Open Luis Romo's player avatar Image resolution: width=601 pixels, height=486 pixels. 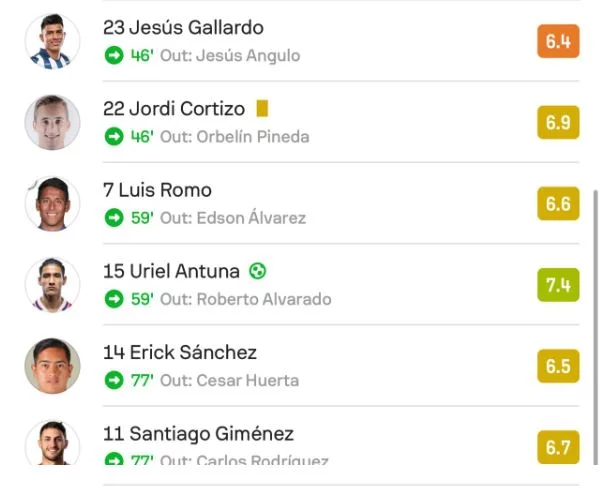pyautogui.click(x=53, y=204)
